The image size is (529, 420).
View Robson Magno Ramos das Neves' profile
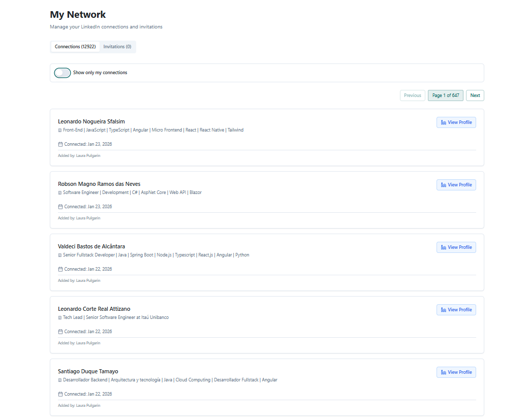(x=456, y=185)
